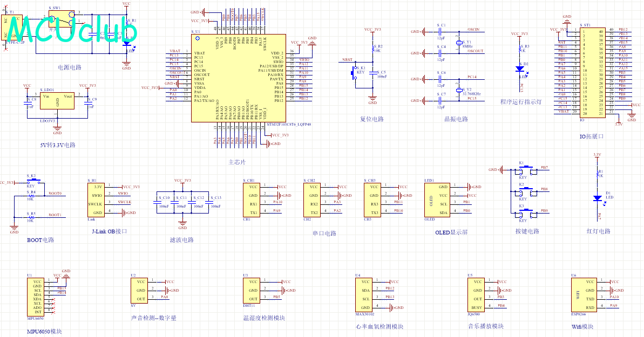
Task: Select the S_H1 J-Link header block
Action: [x=96, y=200]
